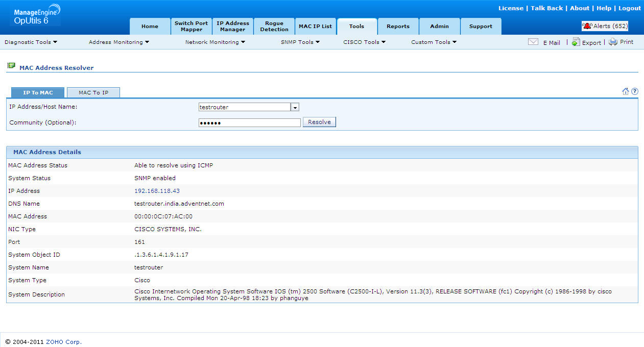Click the Export icon
The image size is (644, 347).
tap(576, 42)
